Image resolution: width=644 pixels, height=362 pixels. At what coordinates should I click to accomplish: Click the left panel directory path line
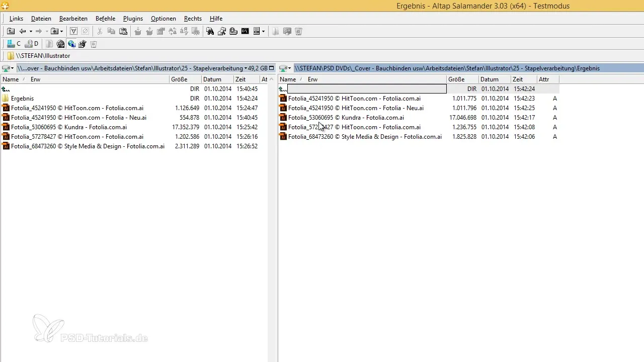(130, 68)
